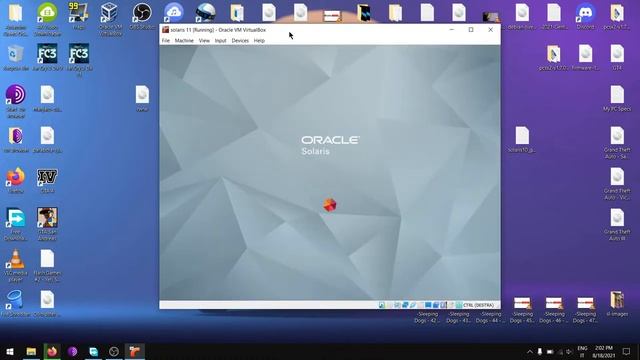Select the Start Tor Browser shortcut
The width and height of the screenshot is (640, 360).
[x=16, y=101]
